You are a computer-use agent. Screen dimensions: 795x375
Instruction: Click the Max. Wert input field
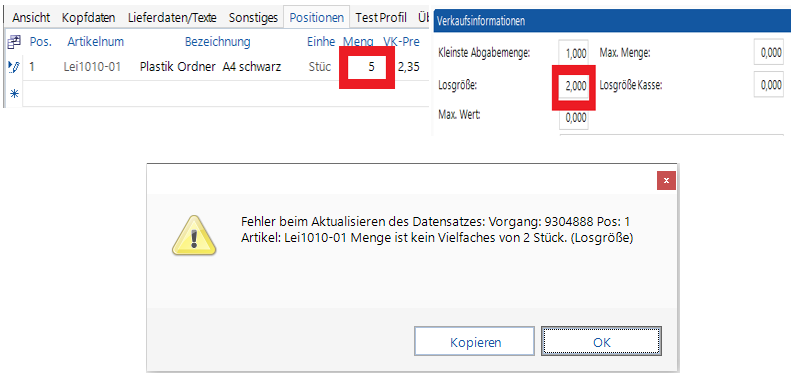coord(574,118)
